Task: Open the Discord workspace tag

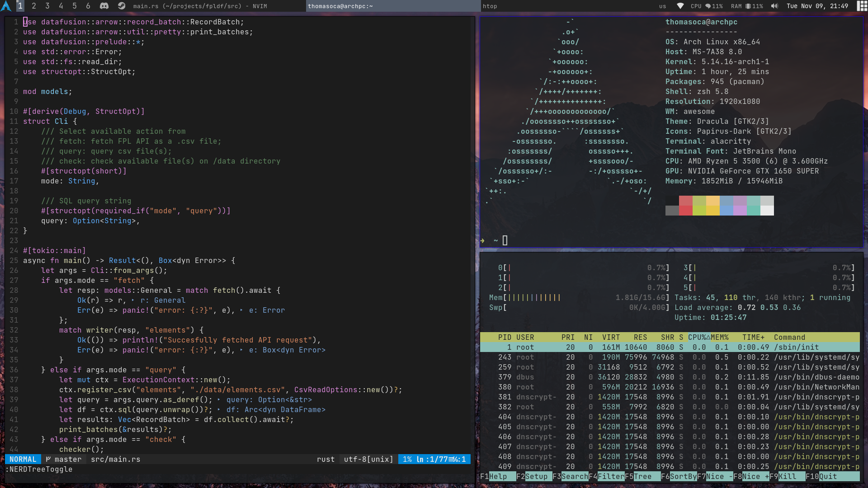Action: click(104, 6)
